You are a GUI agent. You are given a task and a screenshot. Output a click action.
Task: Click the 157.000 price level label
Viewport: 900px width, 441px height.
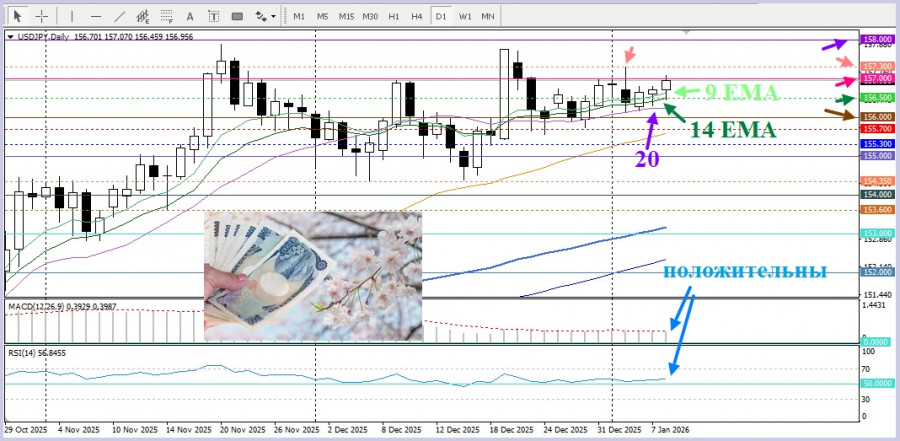click(x=878, y=78)
